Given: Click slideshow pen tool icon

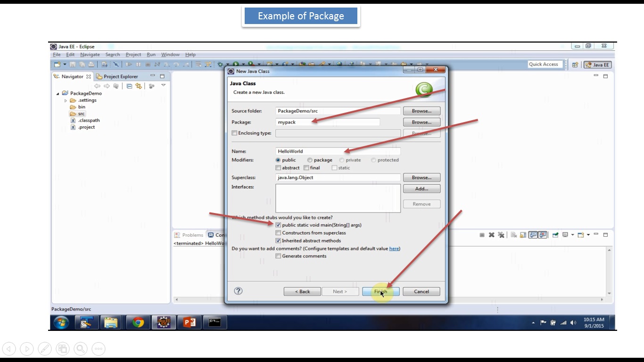Looking at the screenshot, I should (45, 349).
